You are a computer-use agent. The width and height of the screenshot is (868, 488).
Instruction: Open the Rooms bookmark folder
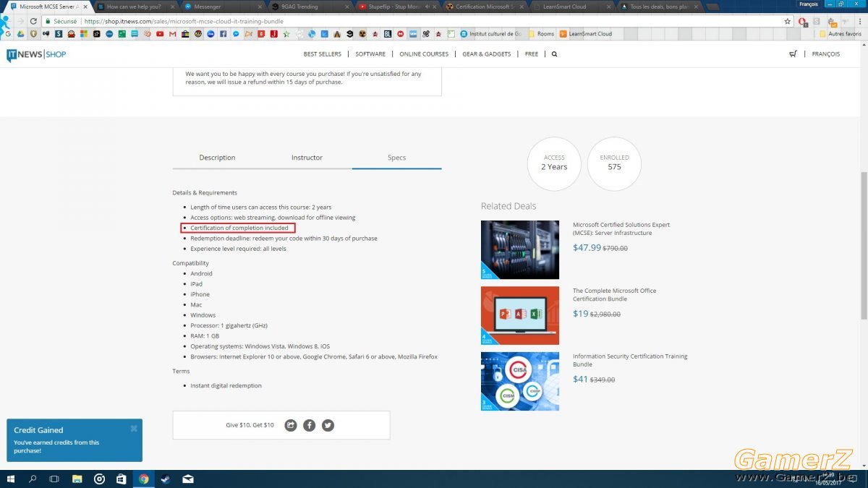point(541,33)
